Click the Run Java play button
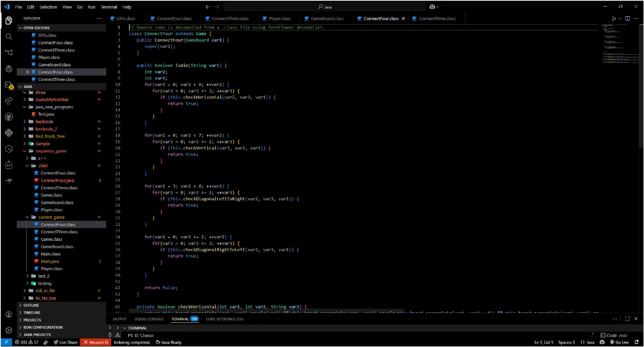The width and height of the screenshot is (644, 347). (614, 19)
